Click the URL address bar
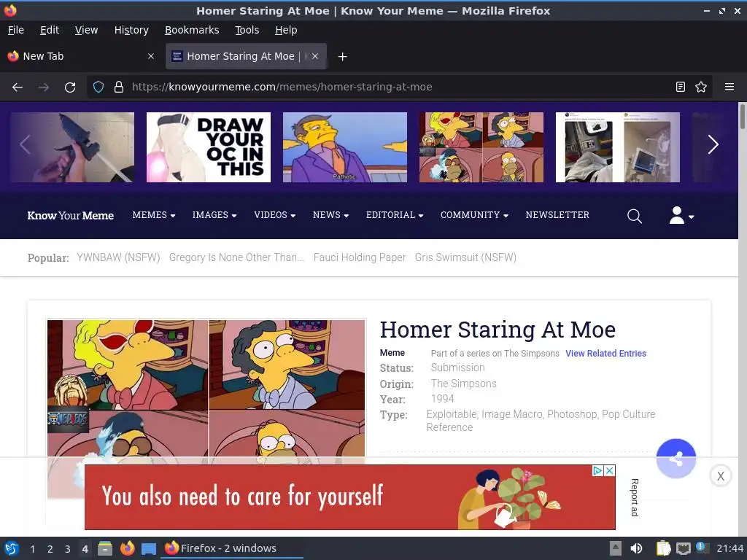 (x=400, y=87)
